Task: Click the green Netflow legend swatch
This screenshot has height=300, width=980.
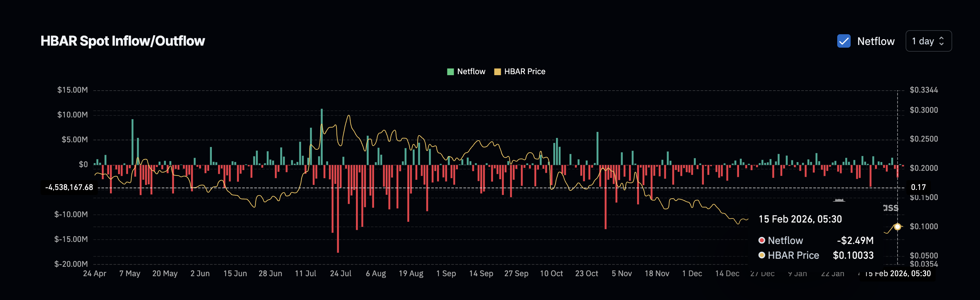Action: coord(450,71)
